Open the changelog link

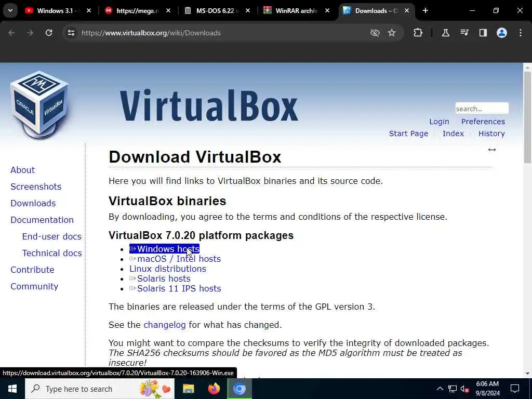point(165,325)
